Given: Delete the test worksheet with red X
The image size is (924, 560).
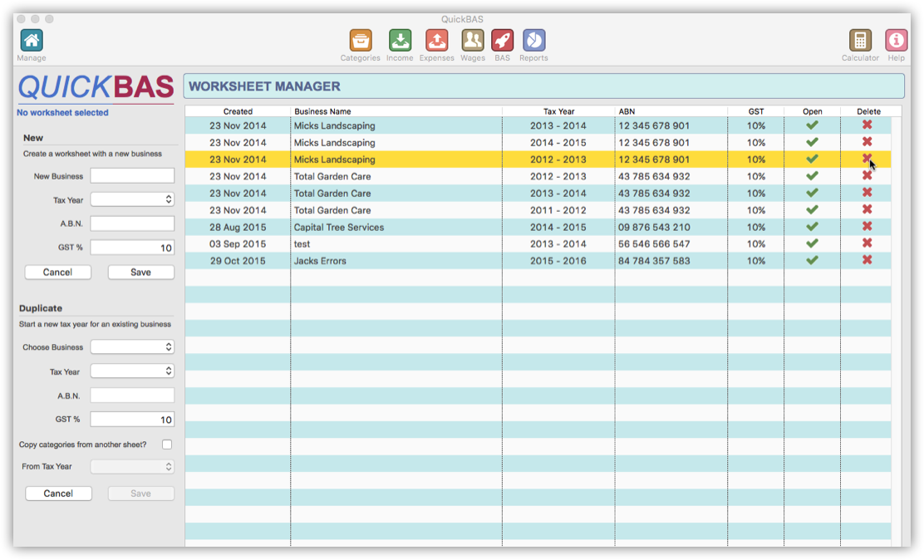Looking at the screenshot, I should (868, 243).
